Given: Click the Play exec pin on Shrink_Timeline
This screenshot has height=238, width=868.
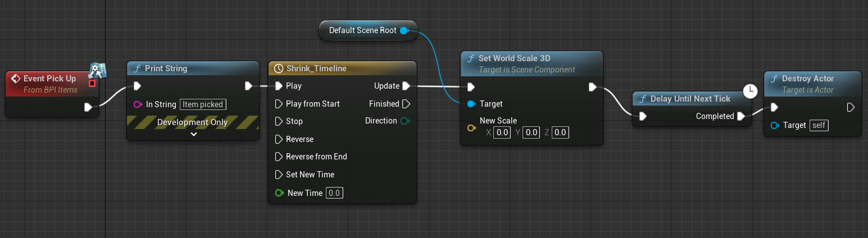Looking at the screenshot, I should tap(279, 86).
